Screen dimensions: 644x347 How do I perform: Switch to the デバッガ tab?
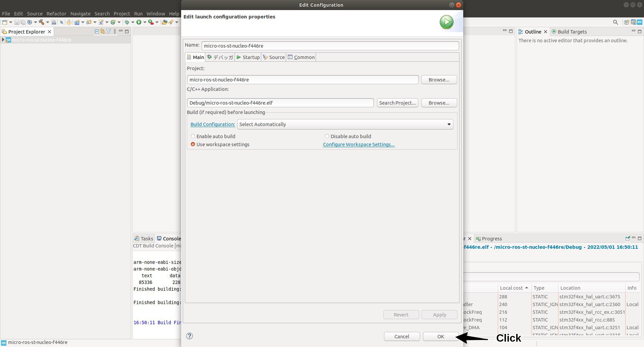[x=220, y=57]
